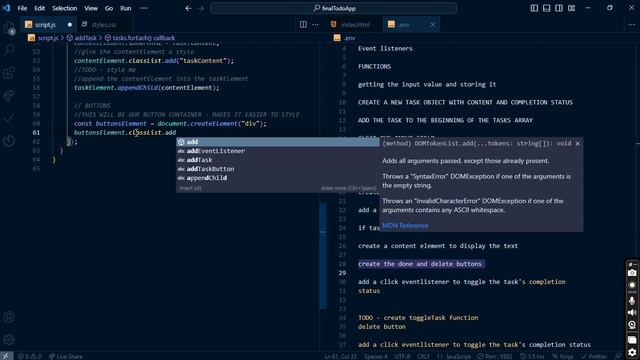
Task: Open the Selection menu
Action: click(64, 8)
